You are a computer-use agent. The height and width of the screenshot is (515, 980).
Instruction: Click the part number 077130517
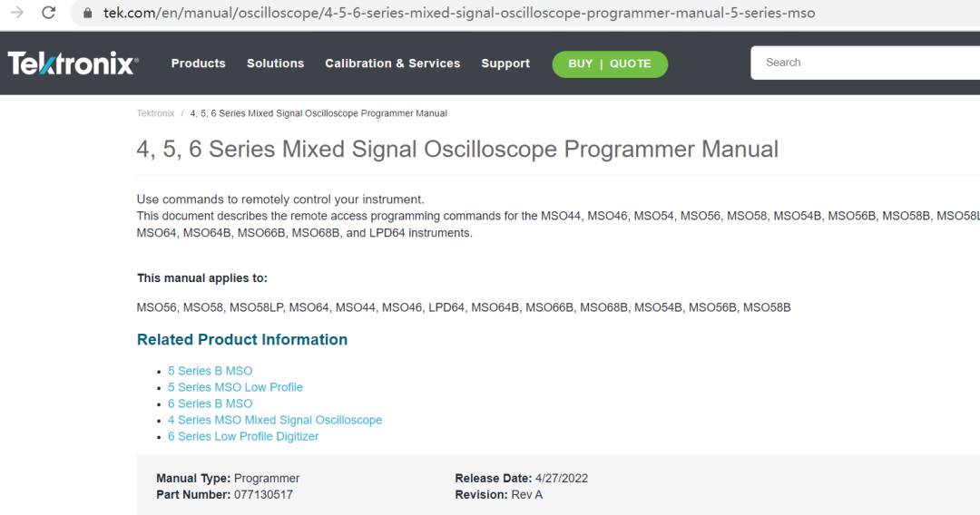click(x=263, y=495)
